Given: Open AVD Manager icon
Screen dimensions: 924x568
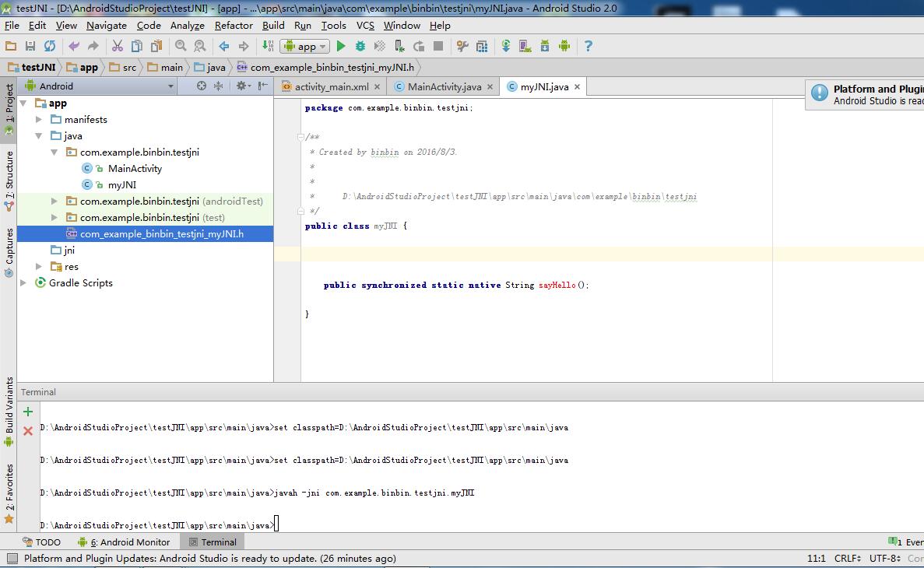Looking at the screenshot, I should tap(525, 46).
